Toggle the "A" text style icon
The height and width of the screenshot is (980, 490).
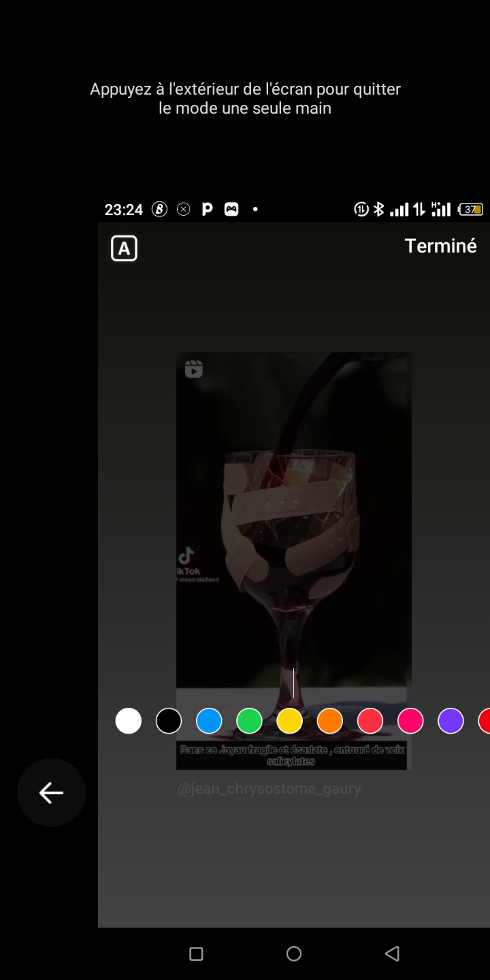pyautogui.click(x=124, y=248)
